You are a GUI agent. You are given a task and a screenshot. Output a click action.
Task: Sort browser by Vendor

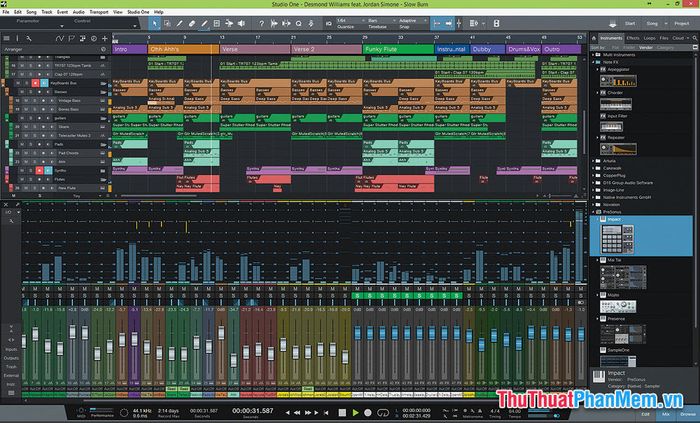[x=646, y=47]
